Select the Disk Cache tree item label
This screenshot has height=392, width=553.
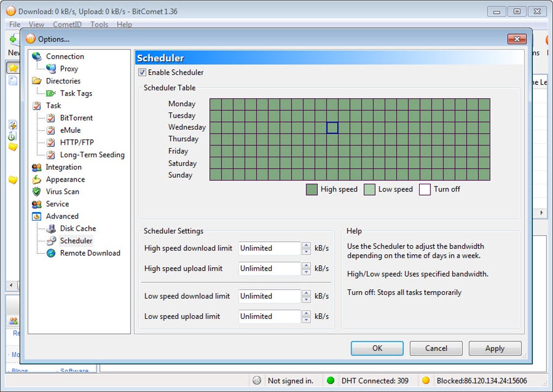click(78, 229)
